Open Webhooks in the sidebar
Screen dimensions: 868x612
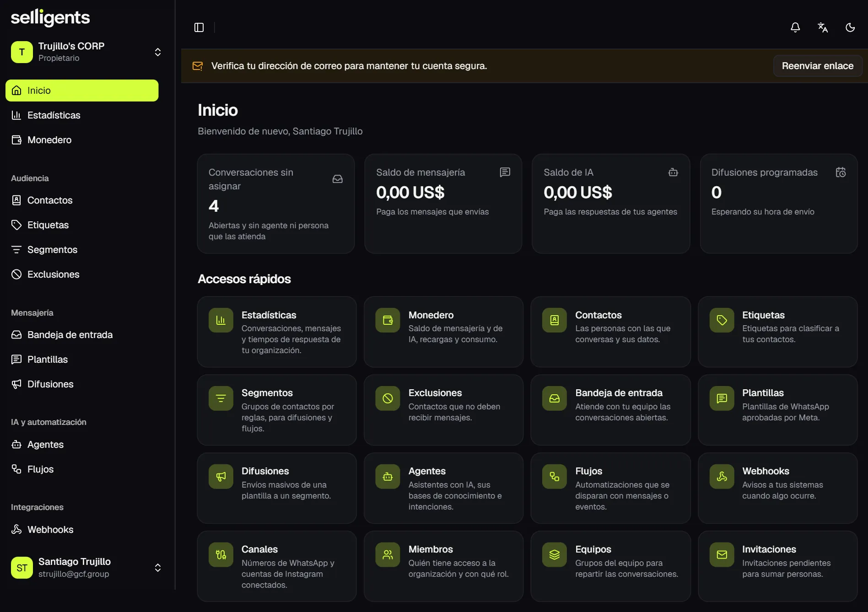click(82, 530)
